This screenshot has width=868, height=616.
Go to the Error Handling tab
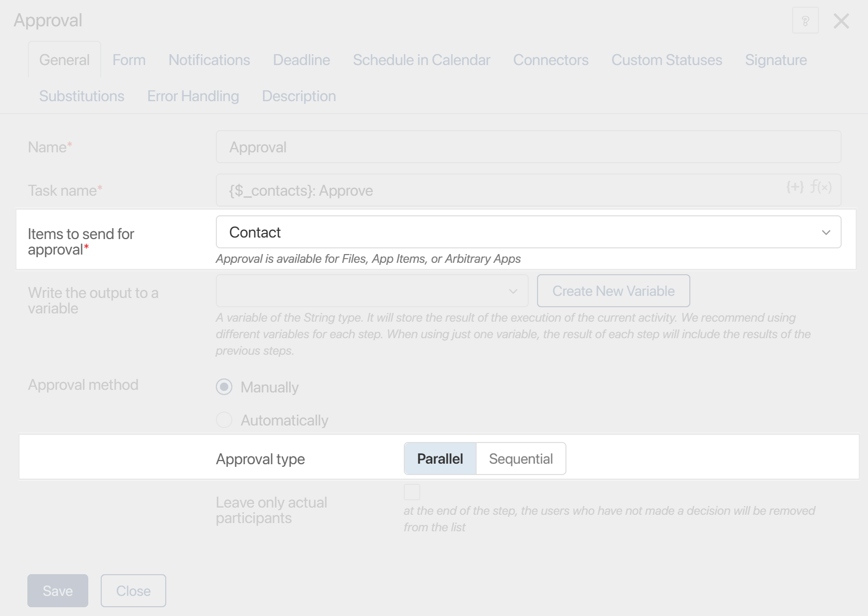click(x=193, y=96)
